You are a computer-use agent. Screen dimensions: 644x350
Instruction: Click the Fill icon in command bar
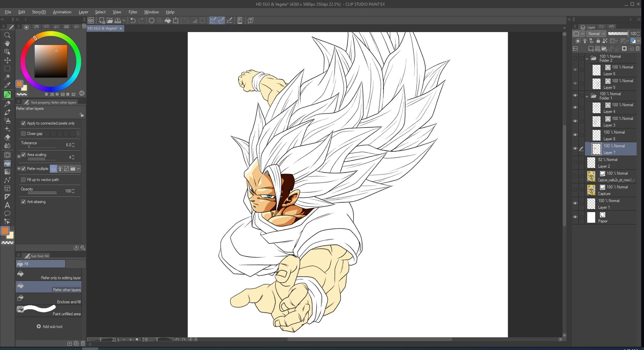pos(168,20)
